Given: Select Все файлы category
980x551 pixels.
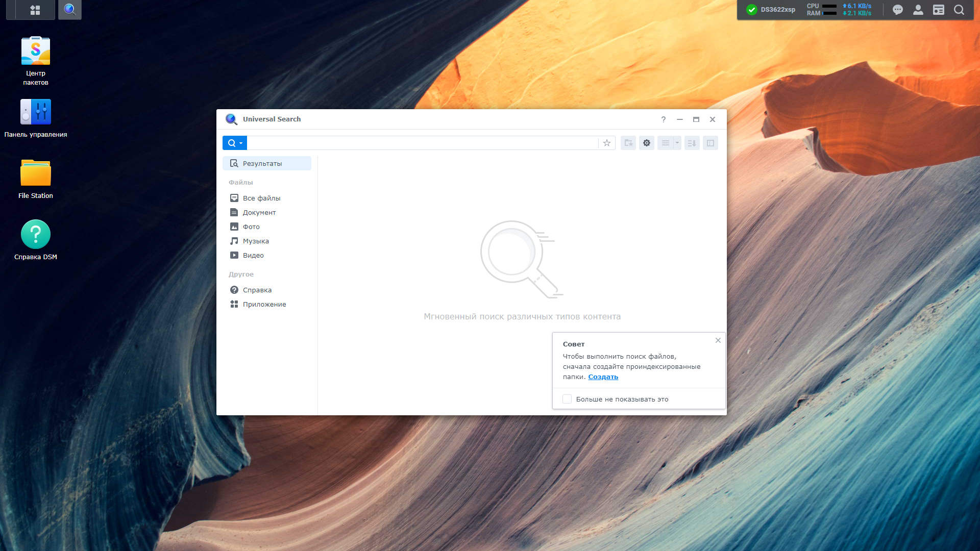Looking at the screenshot, I should tap(267, 198).
